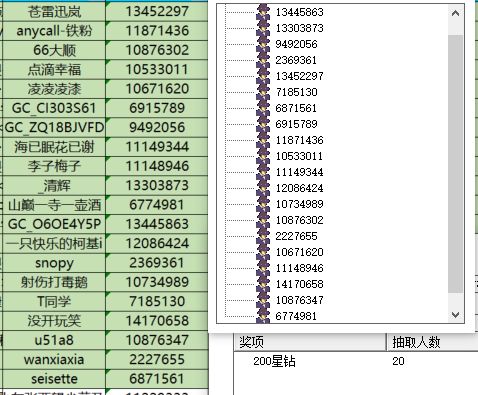Select tree entry 12086424 in the winner list
Viewport: 478px width, 395px height.
(299, 188)
